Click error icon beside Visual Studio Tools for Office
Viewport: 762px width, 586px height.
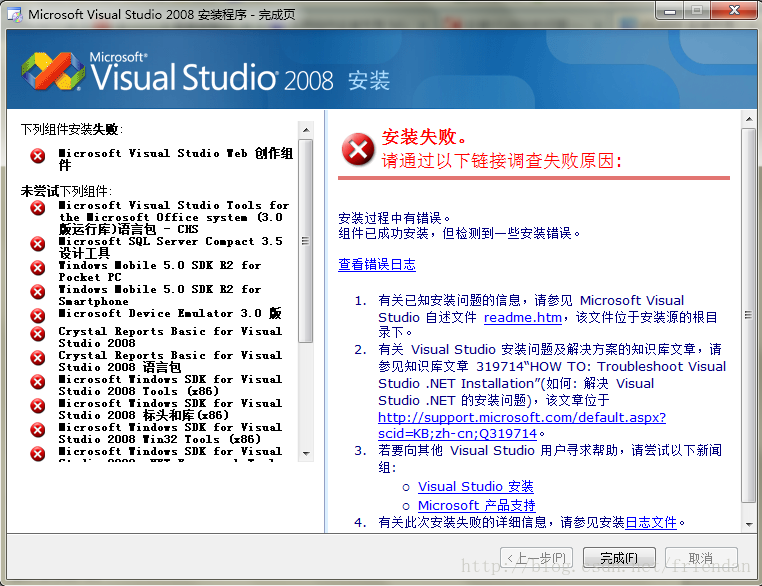point(37,207)
